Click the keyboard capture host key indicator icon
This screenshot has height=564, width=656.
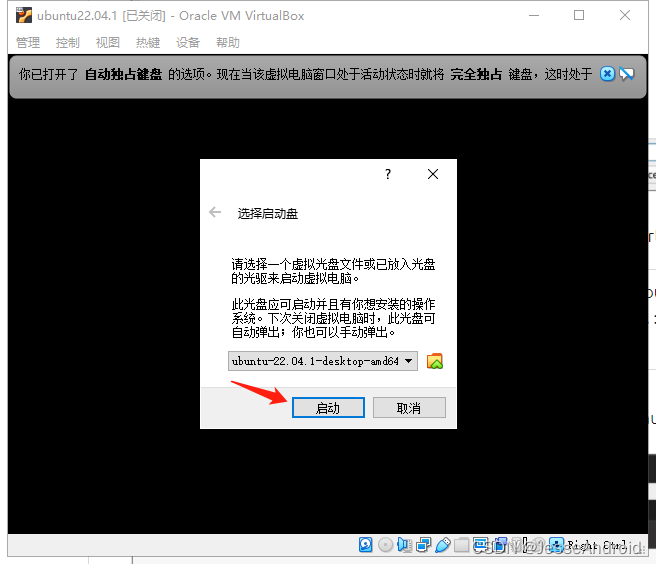pos(556,545)
